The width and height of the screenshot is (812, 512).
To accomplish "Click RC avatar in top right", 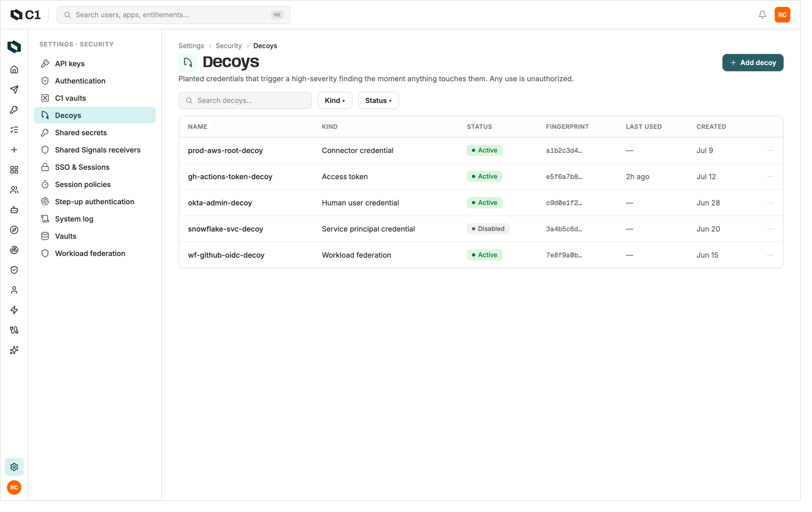I will point(782,15).
